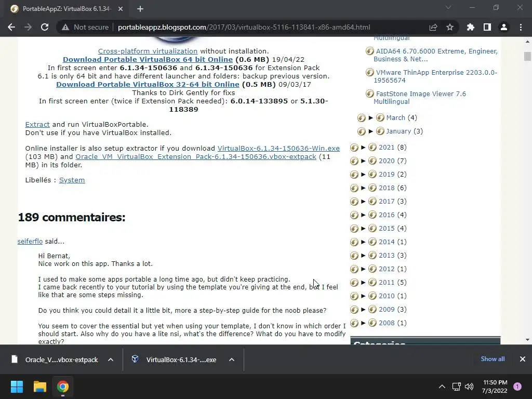The image size is (532, 399).
Task: Open the Not secure site info
Action: 85,27
